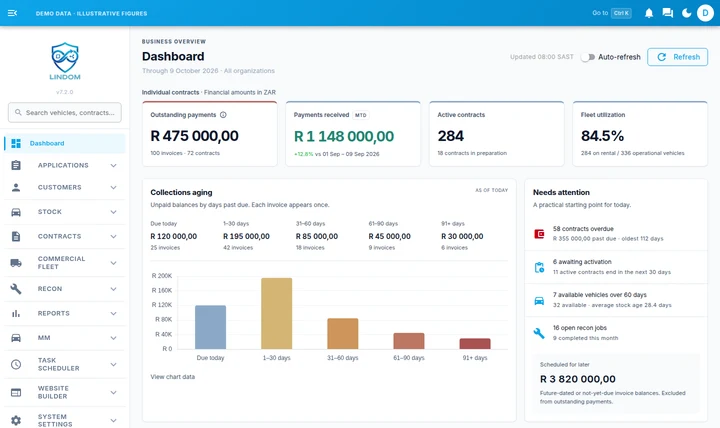Open the 16 open recon jobs item
The width and height of the screenshot is (720, 428).
pyautogui.click(x=616, y=333)
